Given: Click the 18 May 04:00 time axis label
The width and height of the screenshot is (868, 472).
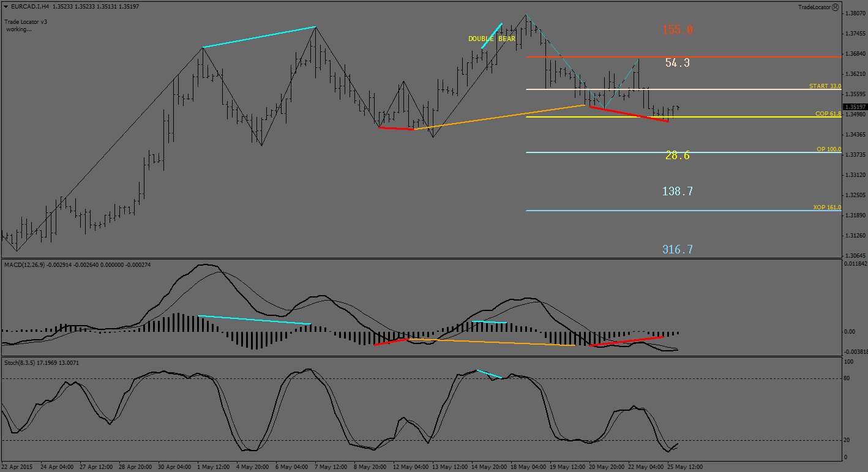Looking at the screenshot, I should pyautogui.click(x=528, y=466).
